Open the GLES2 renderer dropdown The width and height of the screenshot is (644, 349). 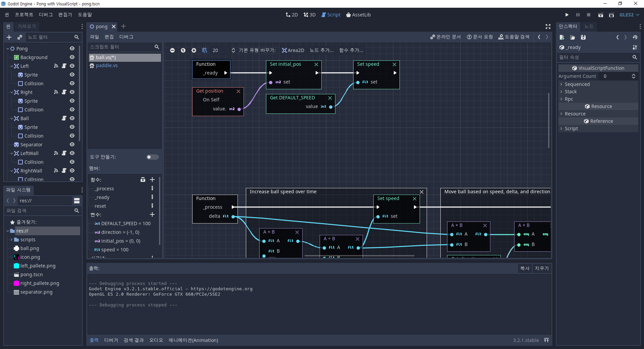(x=629, y=15)
